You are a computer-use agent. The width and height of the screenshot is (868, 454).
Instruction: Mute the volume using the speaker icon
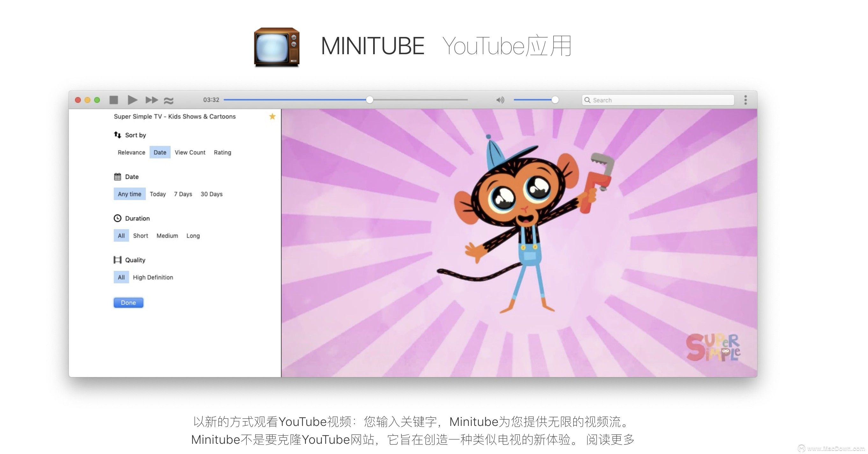click(500, 100)
